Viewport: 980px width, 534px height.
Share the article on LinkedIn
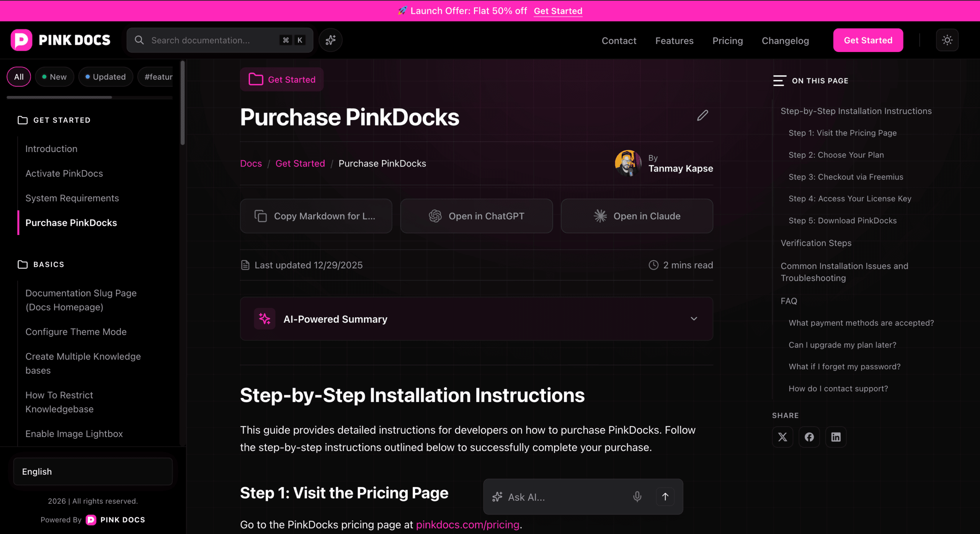point(836,437)
